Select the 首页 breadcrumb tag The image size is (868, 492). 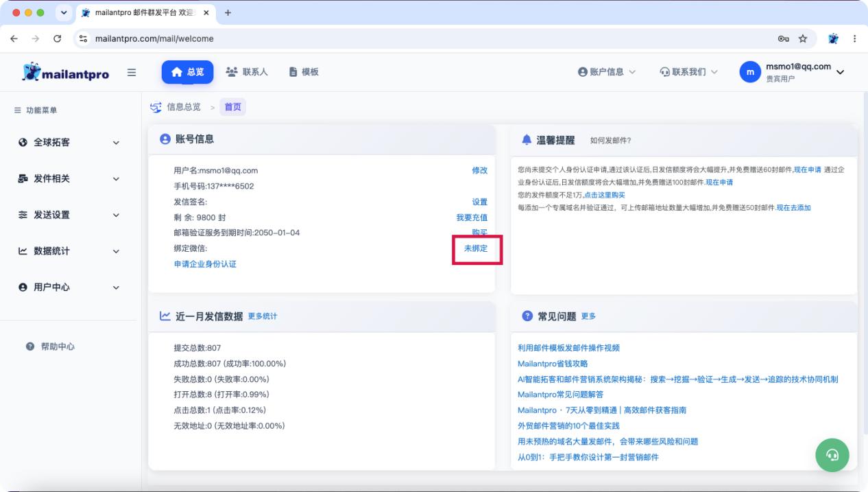coord(233,107)
